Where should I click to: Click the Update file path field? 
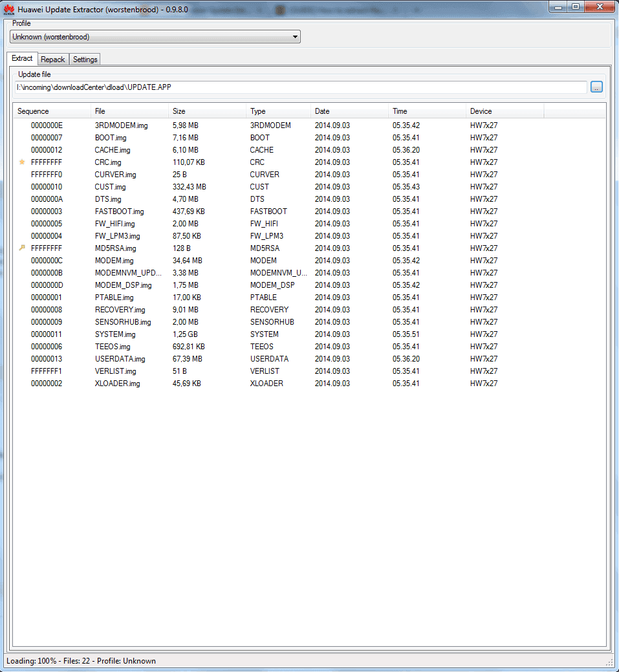301,87
